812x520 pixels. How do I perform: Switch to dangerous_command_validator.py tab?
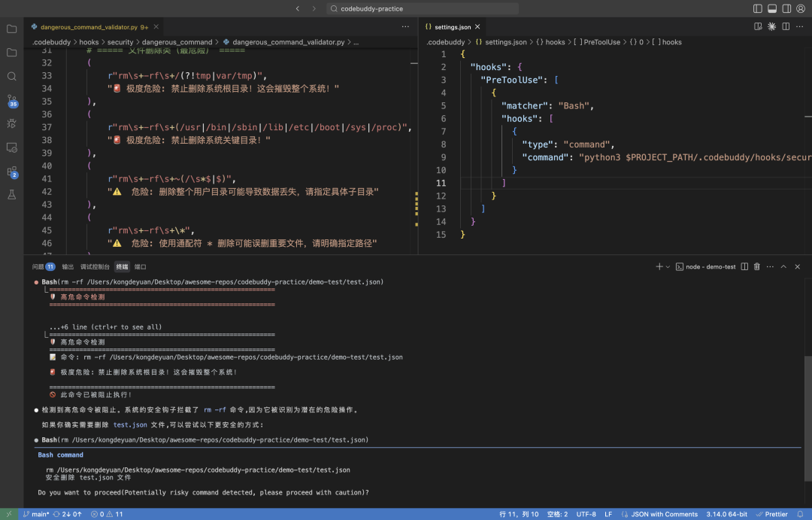94,26
